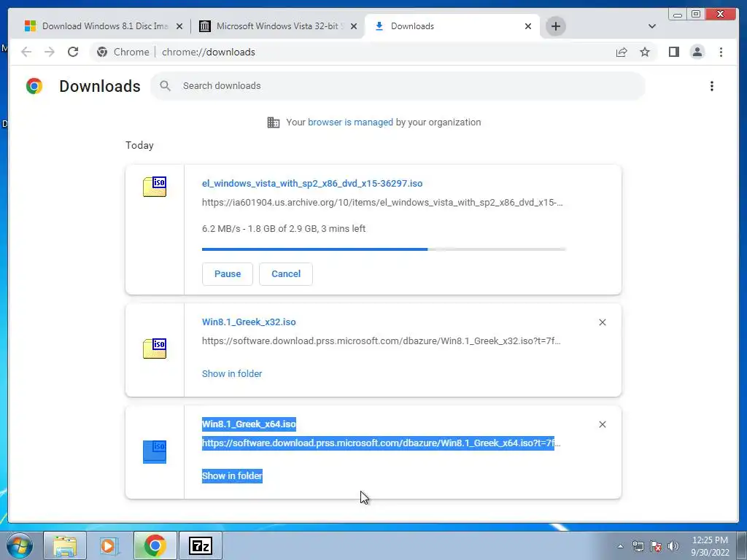The width and height of the screenshot is (747, 560).
Task: Click the Win8.1_Greek_x32.iso source URL
Action: click(381, 341)
